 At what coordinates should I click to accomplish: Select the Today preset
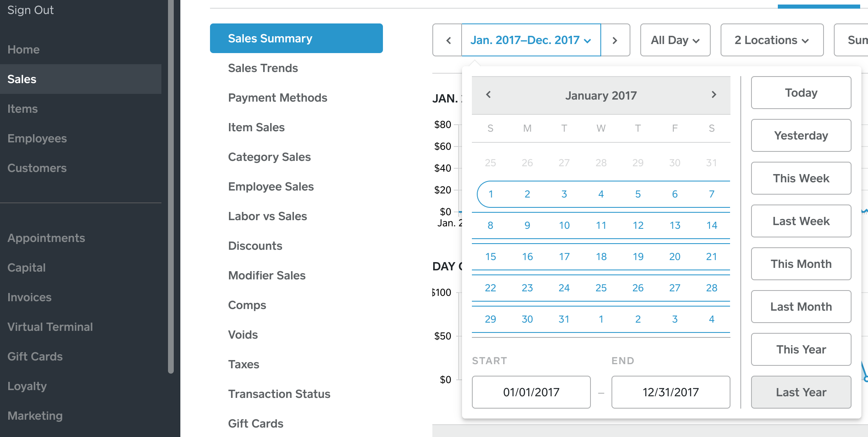pyautogui.click(x=801, y=93)
